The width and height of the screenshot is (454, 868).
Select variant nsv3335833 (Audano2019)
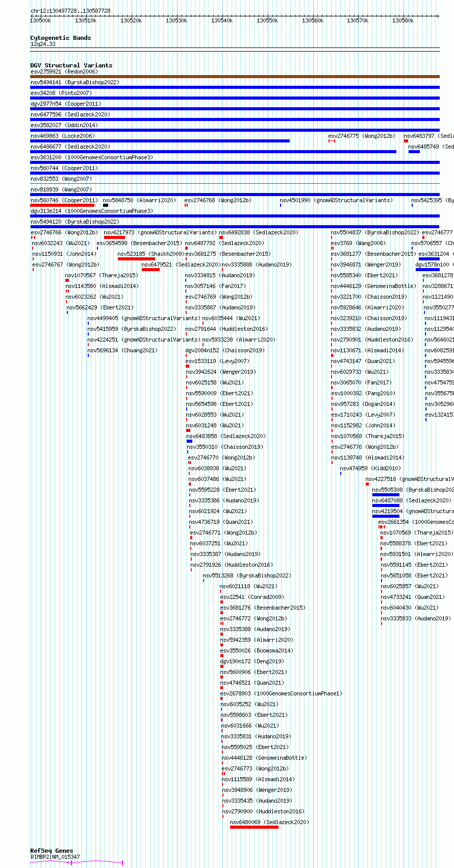[x=416, y=618]
